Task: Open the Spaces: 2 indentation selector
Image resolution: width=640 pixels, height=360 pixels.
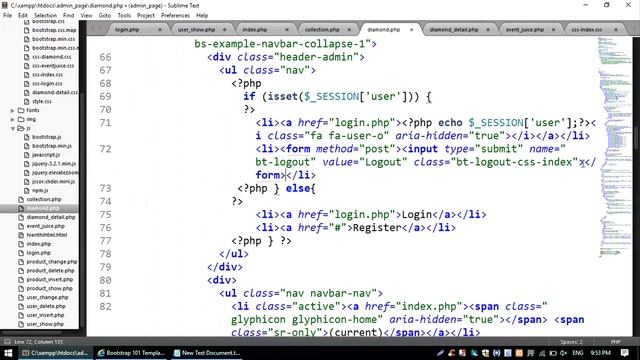Action: (571, 342)
